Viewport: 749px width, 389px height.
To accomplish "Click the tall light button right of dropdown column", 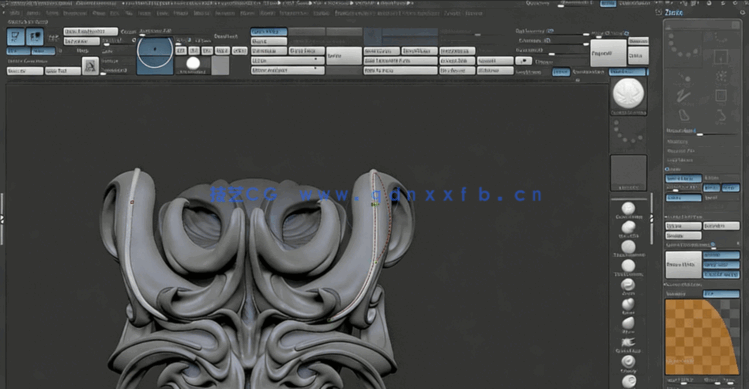I will (x=344, y=56).
